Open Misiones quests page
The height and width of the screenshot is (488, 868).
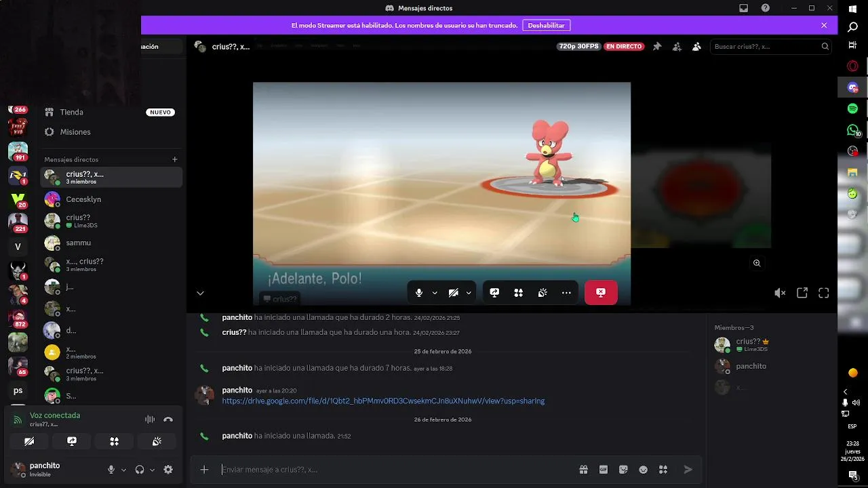pyautogui.click(x=111, y=132)
